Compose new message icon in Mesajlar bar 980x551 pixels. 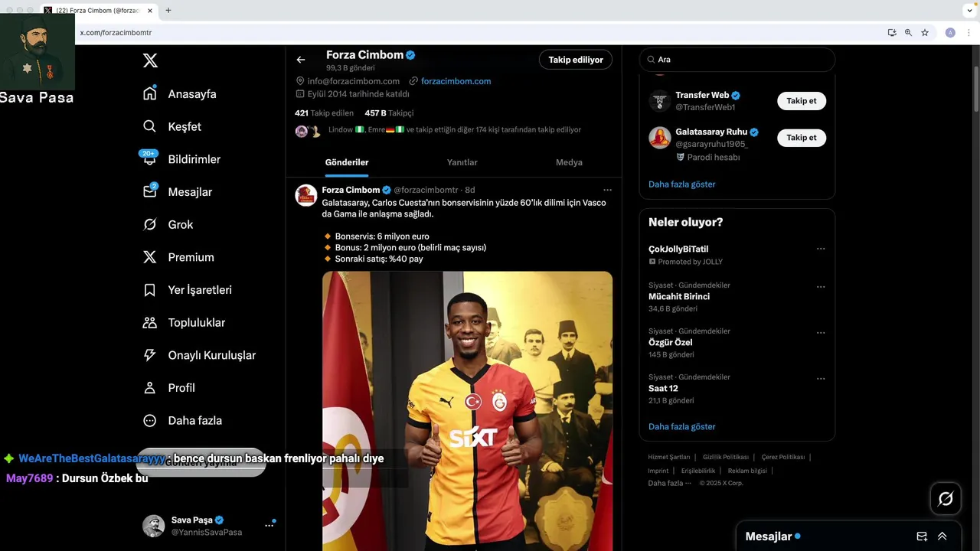tap(922, 536)
